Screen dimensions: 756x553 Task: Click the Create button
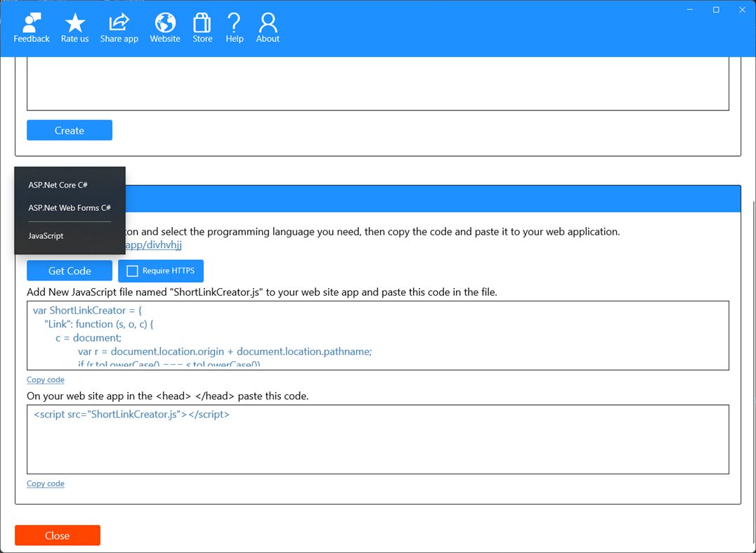tap(69, 130)
